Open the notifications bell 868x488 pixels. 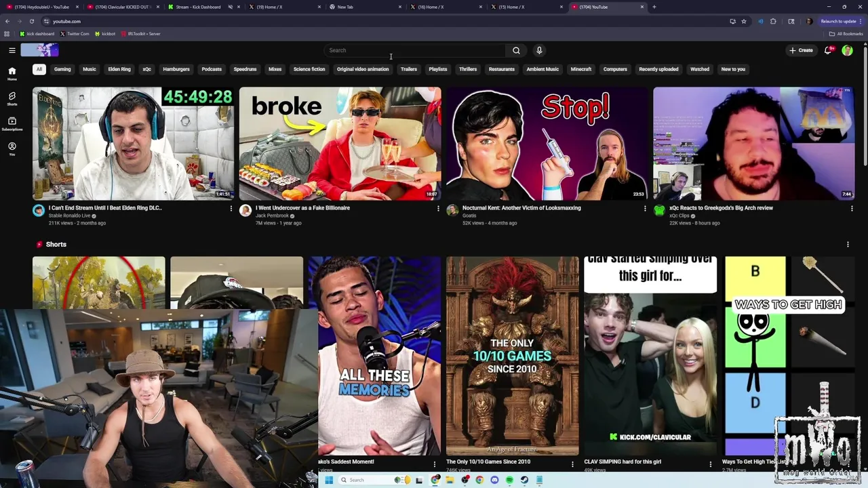click(x=829, y=50)
